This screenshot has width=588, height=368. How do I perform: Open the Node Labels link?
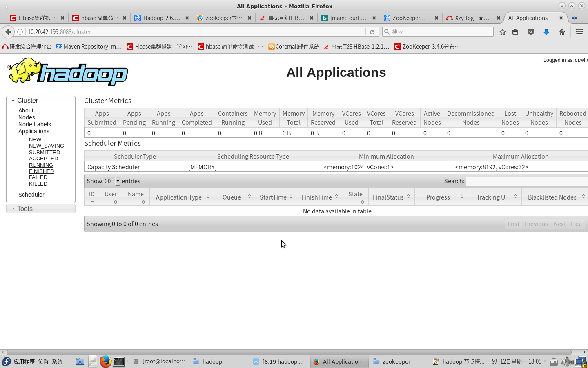(x=35, y=124)
